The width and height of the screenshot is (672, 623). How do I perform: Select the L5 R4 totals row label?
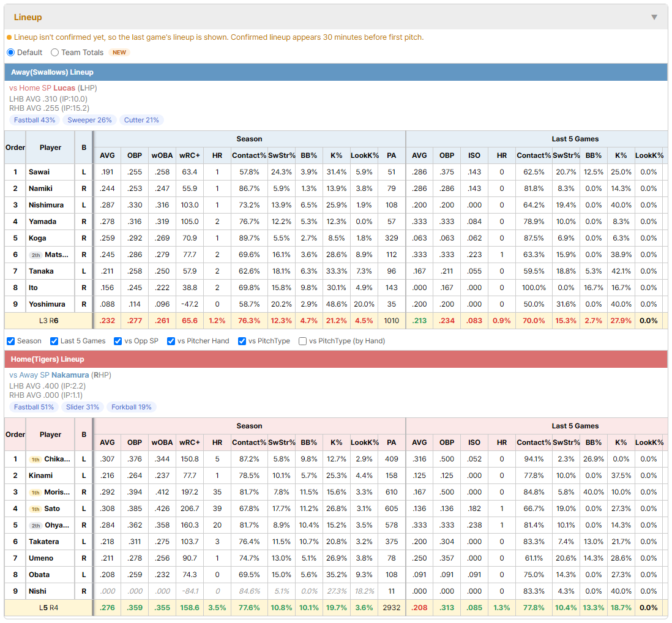pyautogui.click(x=48, y=608)
